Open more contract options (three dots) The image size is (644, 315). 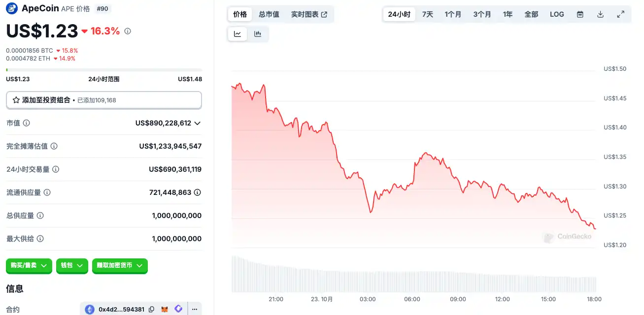[x=195, y=309]
